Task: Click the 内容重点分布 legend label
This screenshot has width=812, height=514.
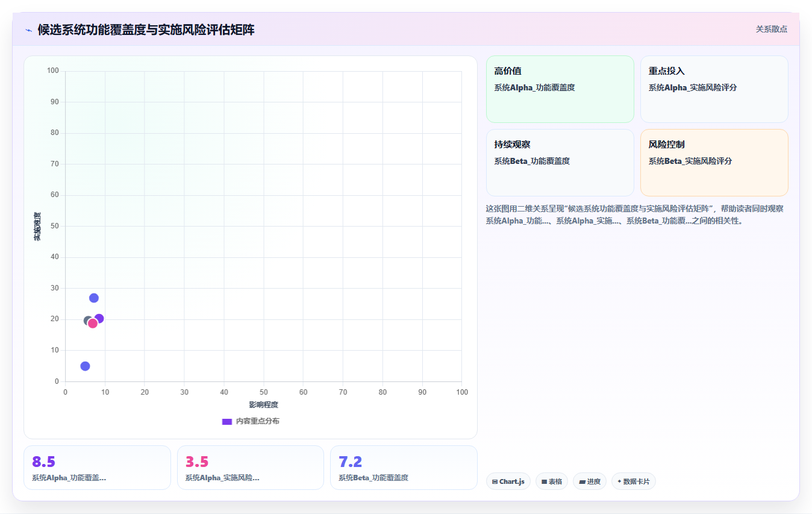Action: (257, 421)
